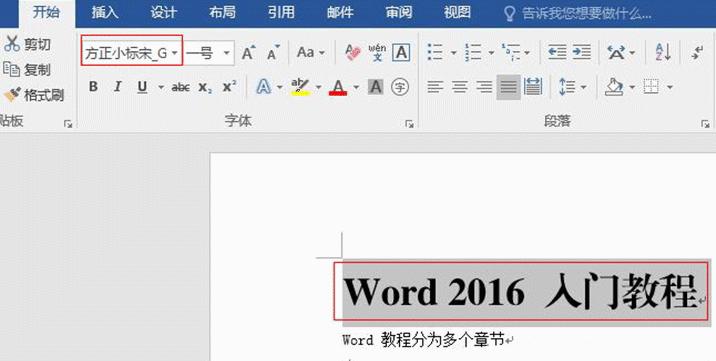The width and height of the screenshot is (716, 361).
Task: Open Paragraph dialog launcher
Action: 705,124
